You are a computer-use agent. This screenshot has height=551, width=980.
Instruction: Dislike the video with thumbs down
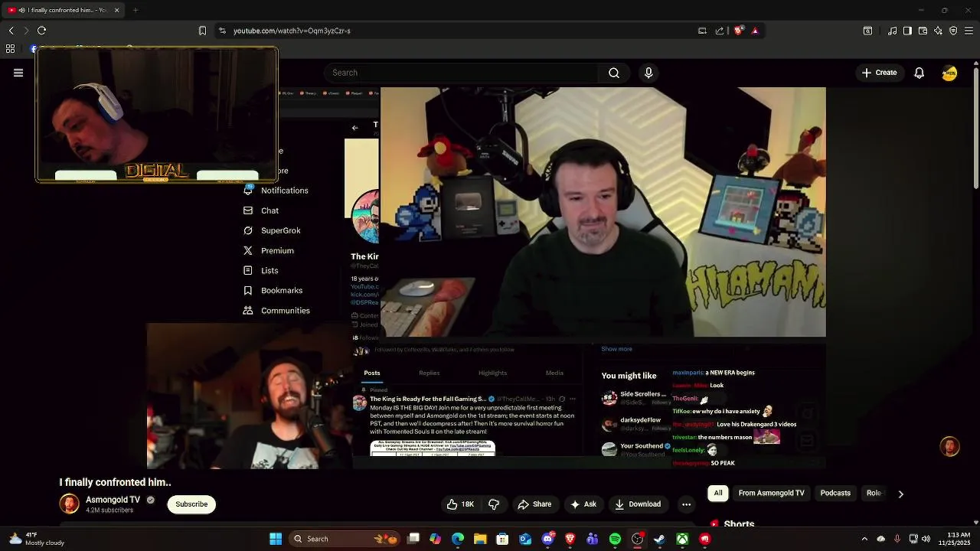494,504
